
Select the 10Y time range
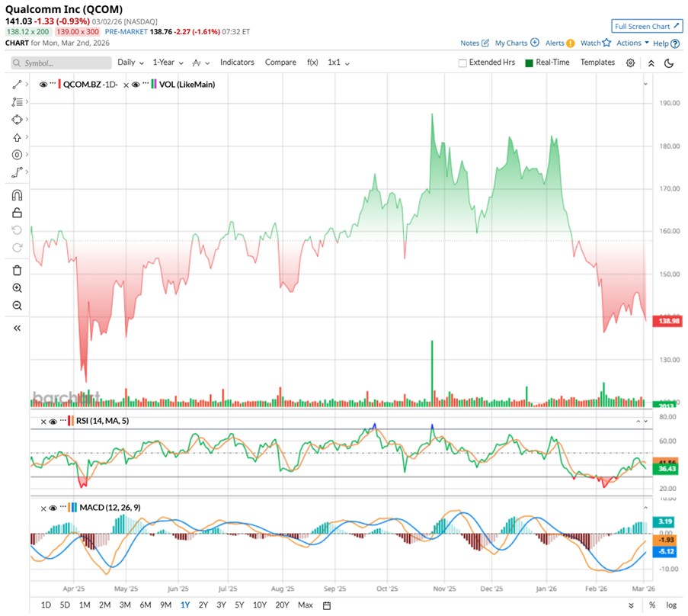coord(260,605)
